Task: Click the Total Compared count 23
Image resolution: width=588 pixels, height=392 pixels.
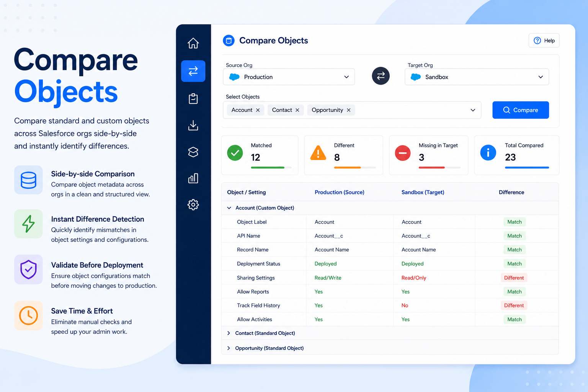Action: [x=510, y=157]
